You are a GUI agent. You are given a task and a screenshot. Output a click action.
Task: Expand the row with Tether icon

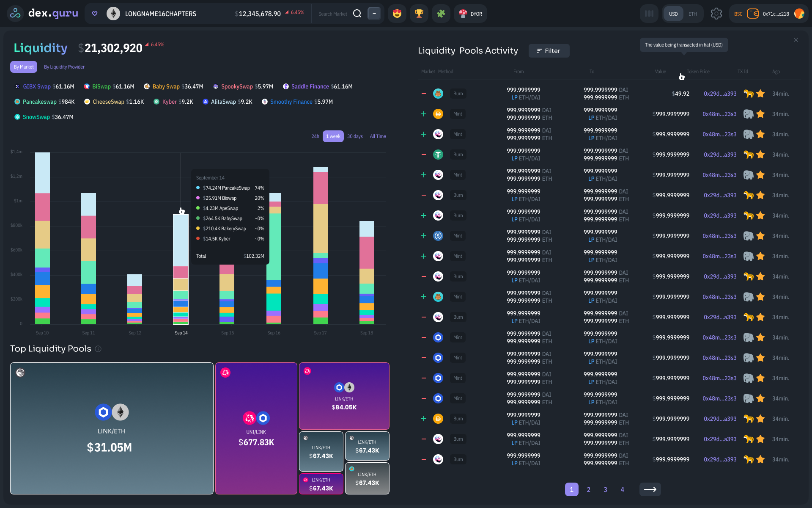tap(423, 155)
